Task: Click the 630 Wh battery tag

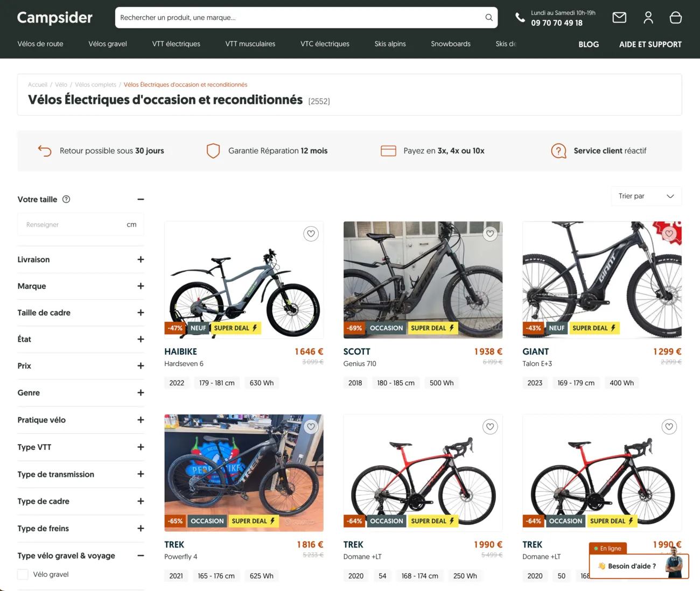Action: (x=262, y=383)
